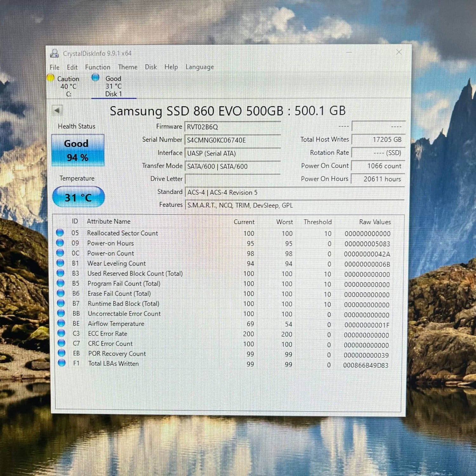The height and width of the screenshot is (476, 476).
Task: Click status icon for Erase Fail Count
Action: coord(61,293)
